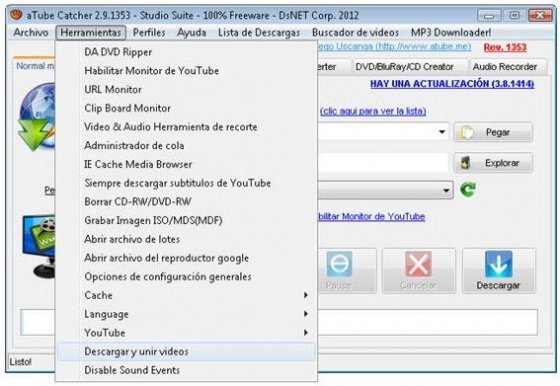Image resolution: width=560 pixels, height=386 pixels.
Task: Open Buscador de videos menu
Action: coord(355,32)
